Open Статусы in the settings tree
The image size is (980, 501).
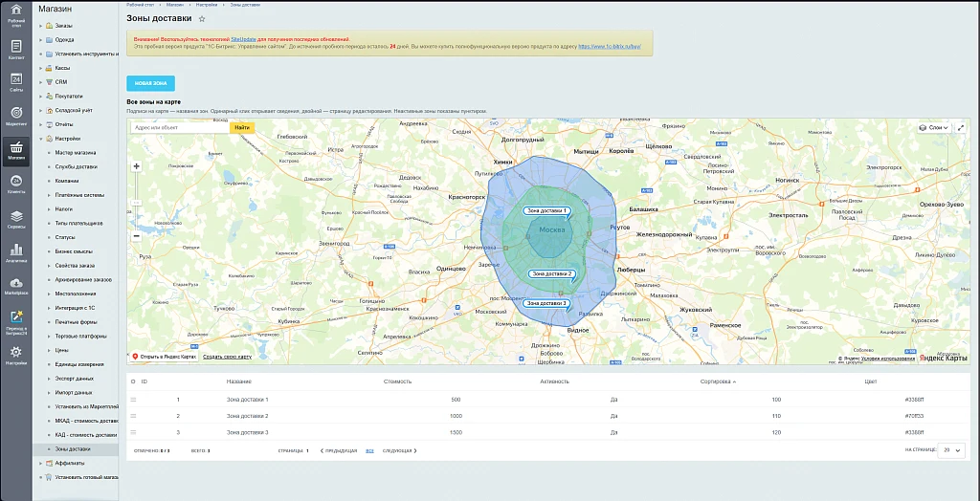(x=65, y=237)
